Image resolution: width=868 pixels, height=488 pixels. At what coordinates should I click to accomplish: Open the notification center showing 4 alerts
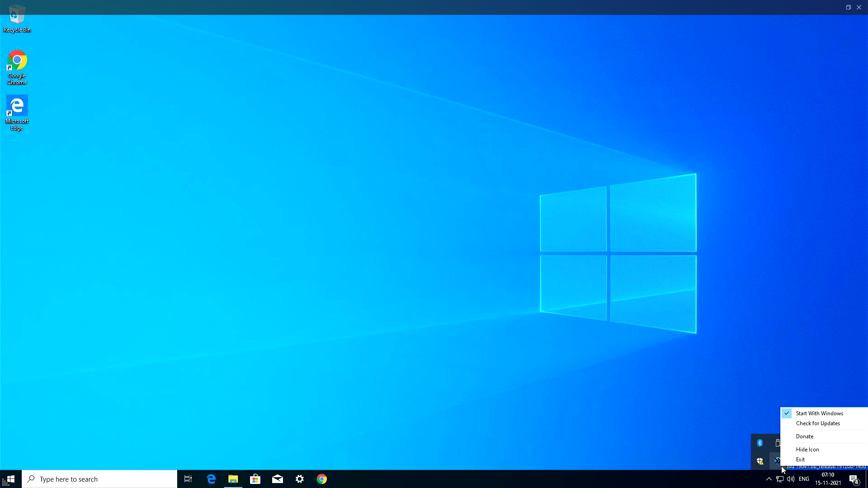(854, 479)
